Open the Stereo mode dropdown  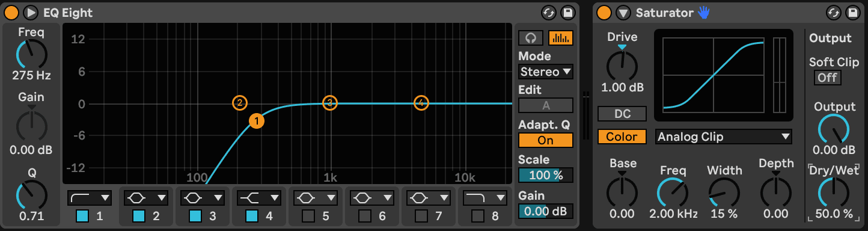(545, 72)
